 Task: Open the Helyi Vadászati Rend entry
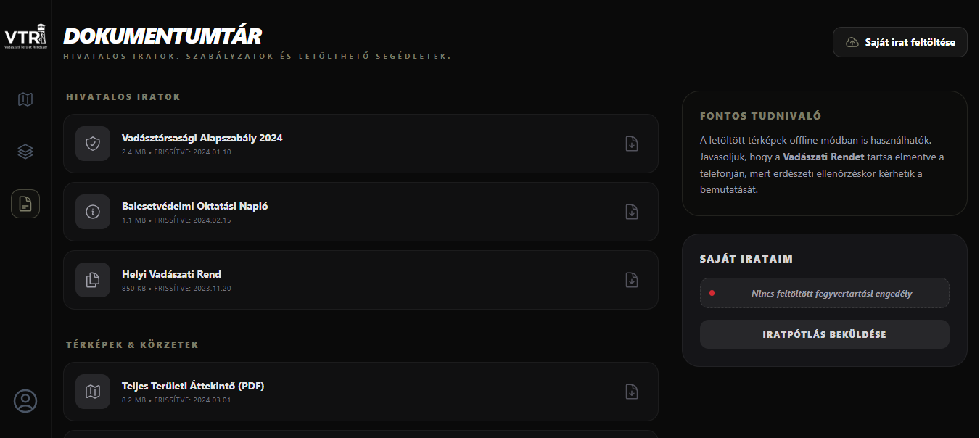point(172,274)
